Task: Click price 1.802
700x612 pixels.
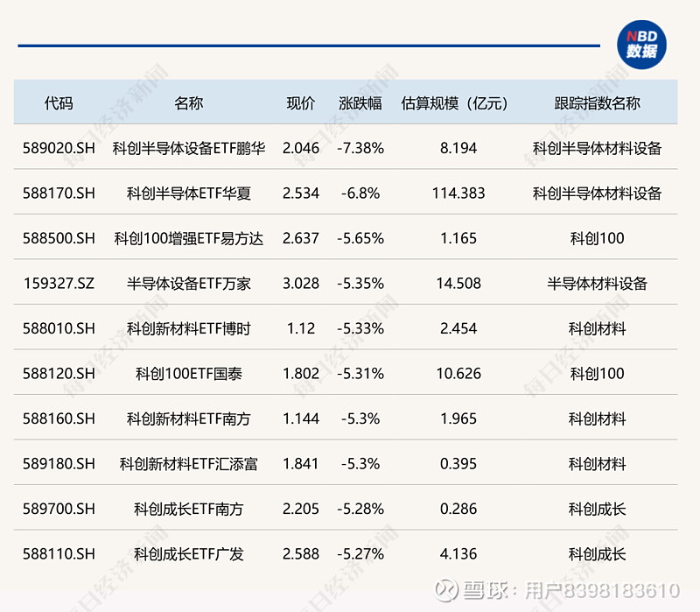Action: 301,373
